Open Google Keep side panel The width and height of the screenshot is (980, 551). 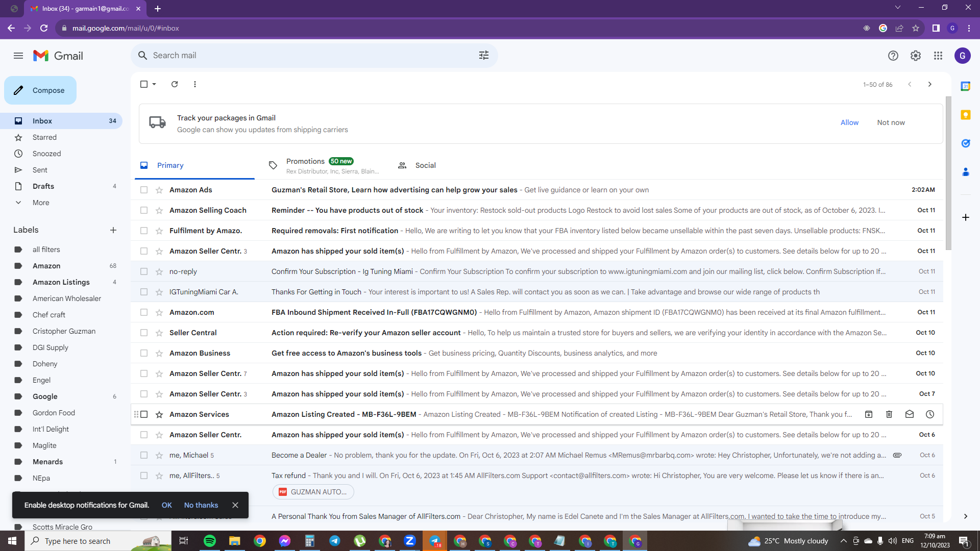click(966, 115)
